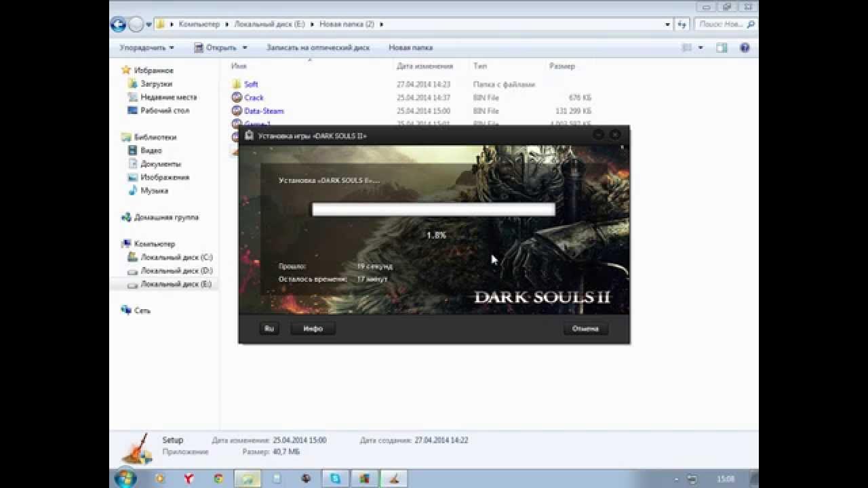Image resolution: width=868 pixels, height=488 pixels.
Task: Select Локальный диск (D:)
Action: [x=170, y=271]
